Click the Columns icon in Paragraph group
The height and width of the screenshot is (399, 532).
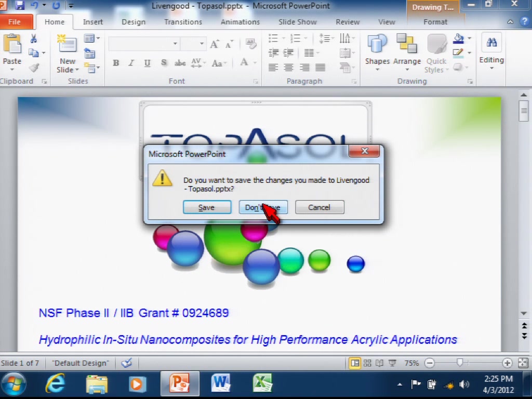click(309, 52)
